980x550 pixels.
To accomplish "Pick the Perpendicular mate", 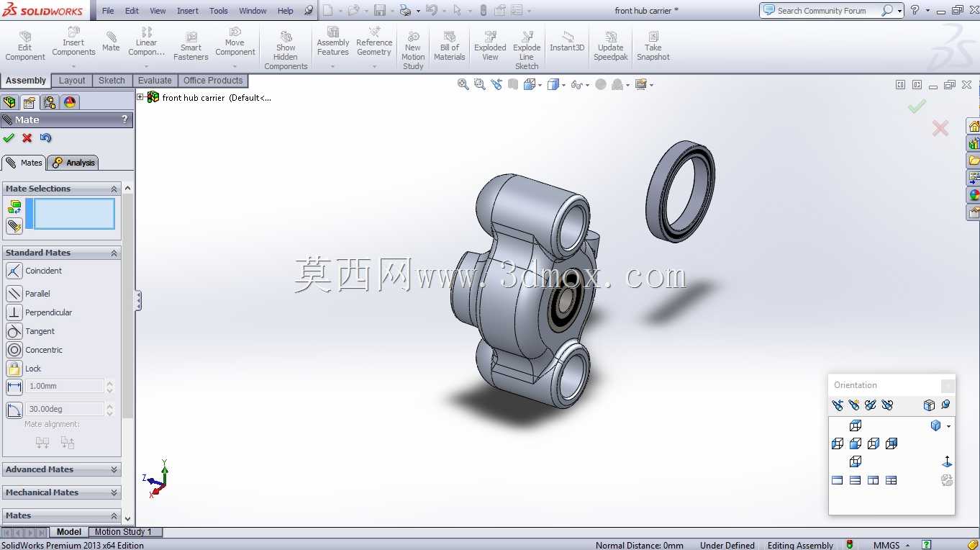I will [14, 312].
